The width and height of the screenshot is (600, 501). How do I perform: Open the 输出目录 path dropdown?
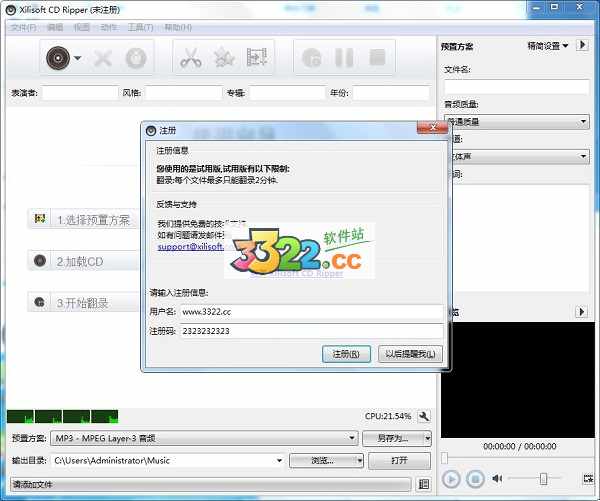[x=280, y=460]
